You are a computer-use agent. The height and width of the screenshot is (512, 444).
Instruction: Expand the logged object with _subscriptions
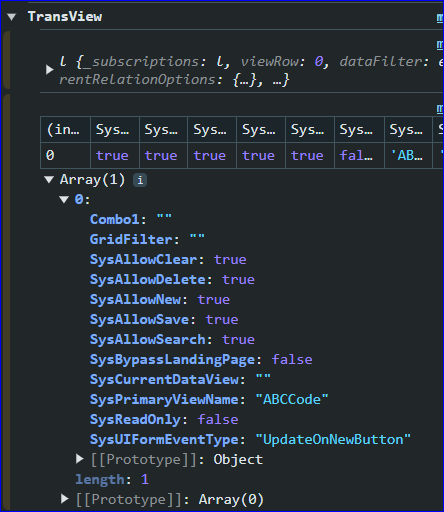50,70
